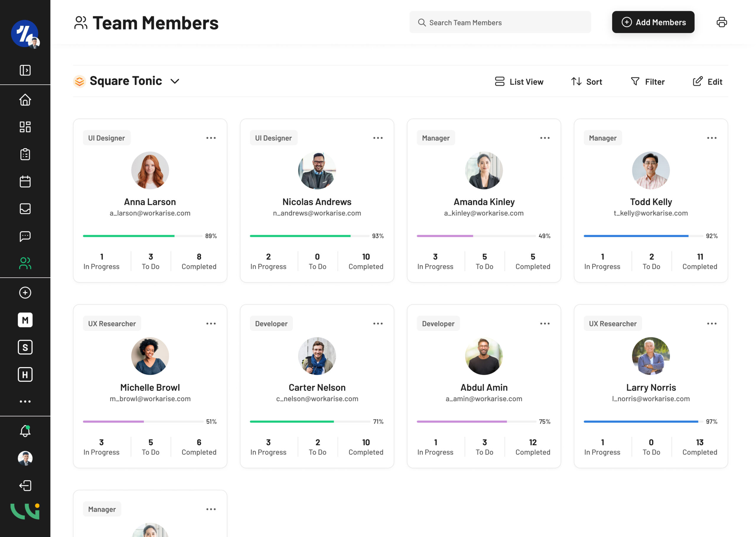The height and width of the screenshot is (537, 756).
Task: Click the Search Team Members field
Action: coord(500,22)
